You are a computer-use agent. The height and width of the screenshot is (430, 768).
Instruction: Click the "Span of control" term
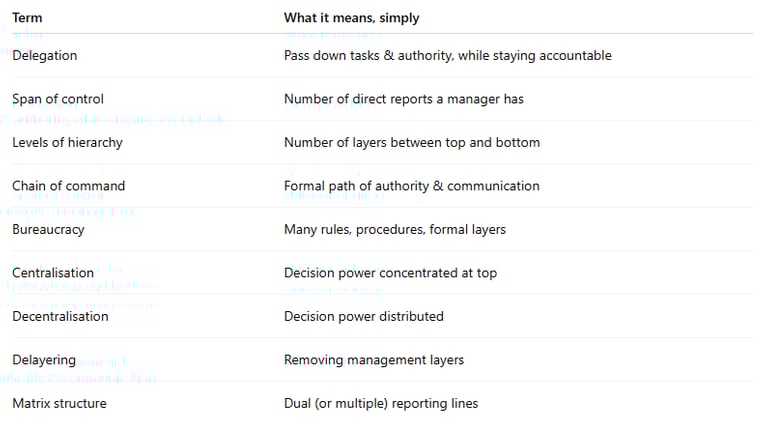pos(58,99)
